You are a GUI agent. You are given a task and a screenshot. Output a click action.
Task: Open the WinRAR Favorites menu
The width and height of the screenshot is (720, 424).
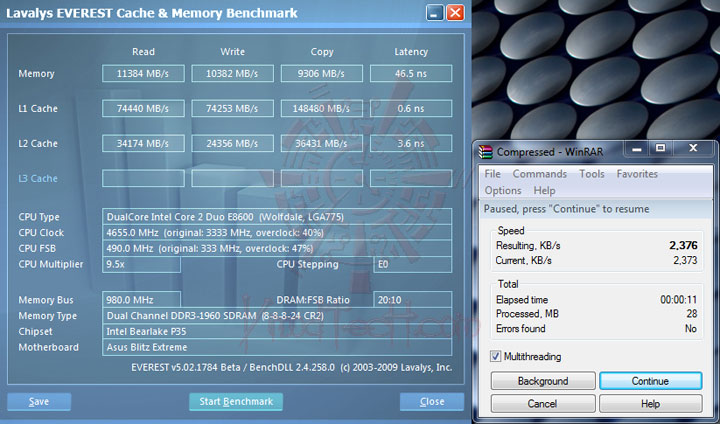[637, 174]
